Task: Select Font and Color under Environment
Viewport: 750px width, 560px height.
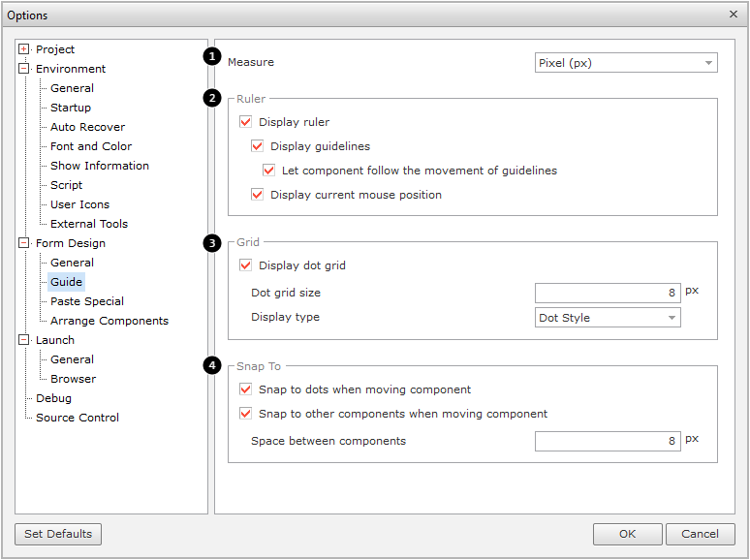Action: point(91,146)
